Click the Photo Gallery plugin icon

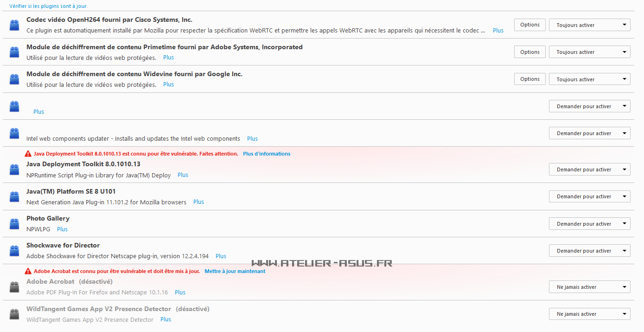[x=14, y=224]
